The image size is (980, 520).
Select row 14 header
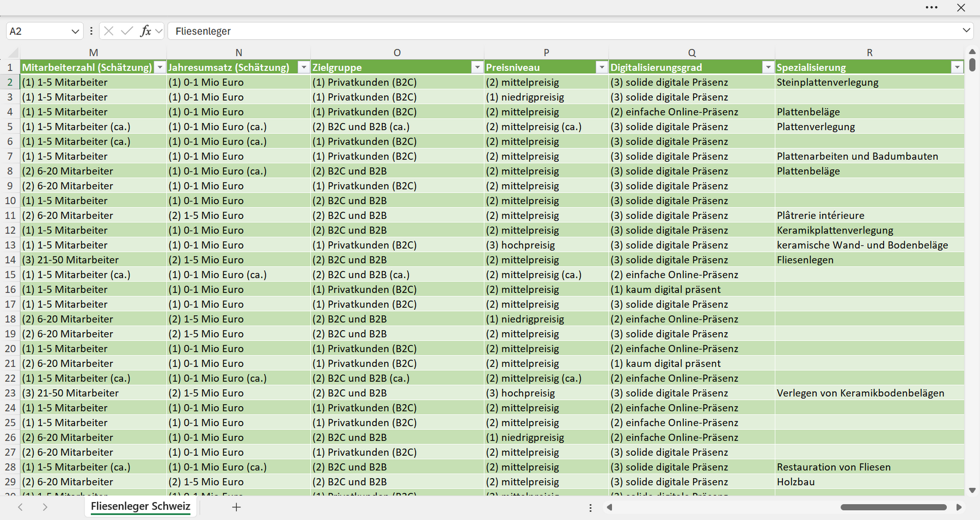10,260
